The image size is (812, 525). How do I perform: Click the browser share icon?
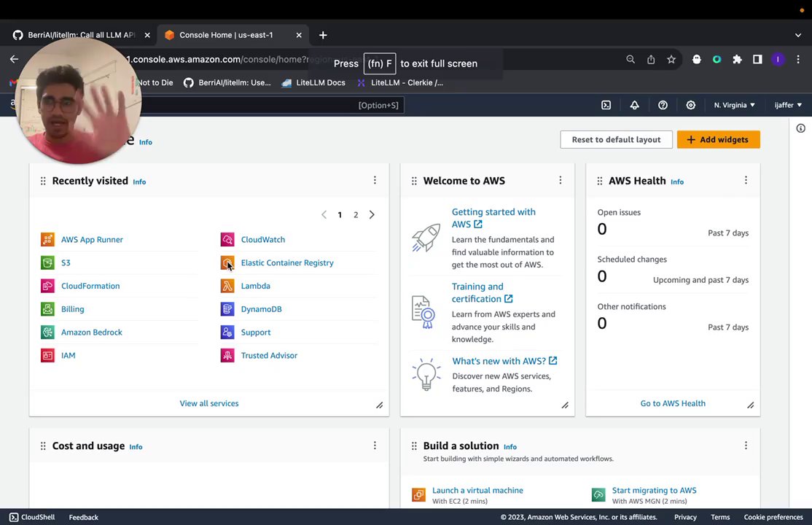click(x=651, y=60)
